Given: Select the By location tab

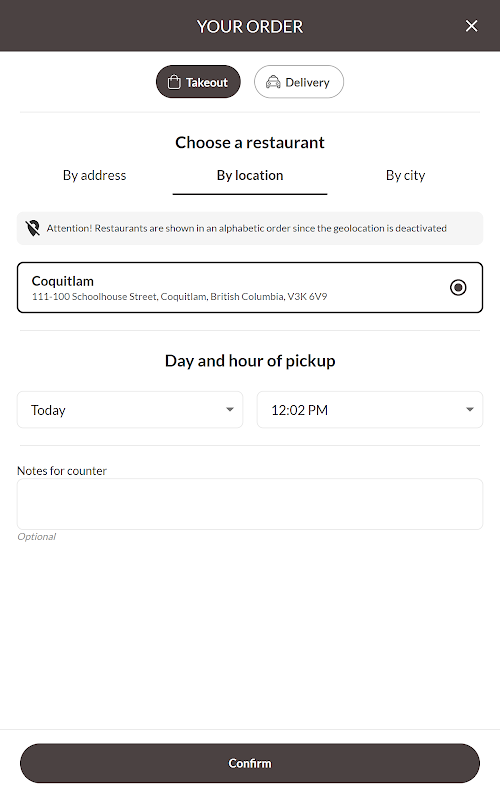Looking at the screenshot, I should pos(250,176).
